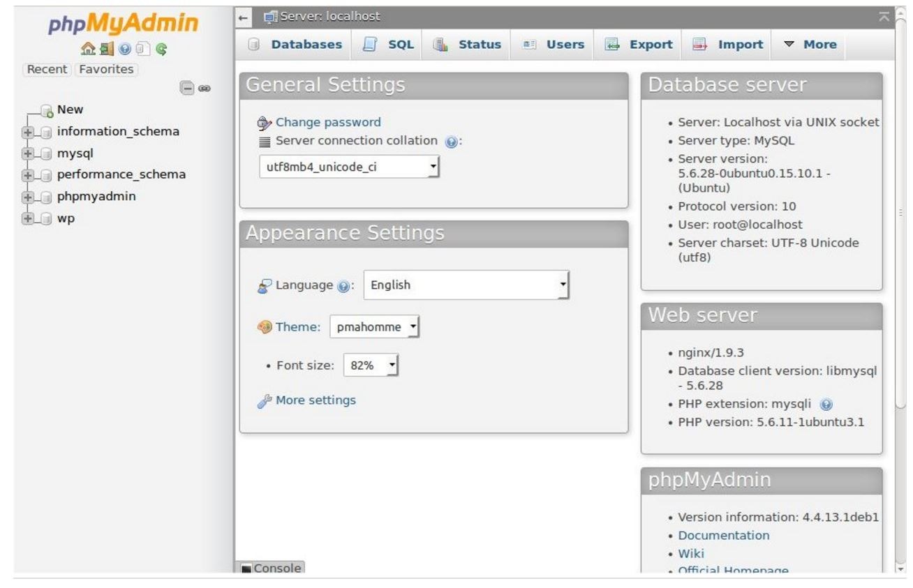Open the server connection collation dropdown
This screenshot has width=913, height=588.
[350, 168]
